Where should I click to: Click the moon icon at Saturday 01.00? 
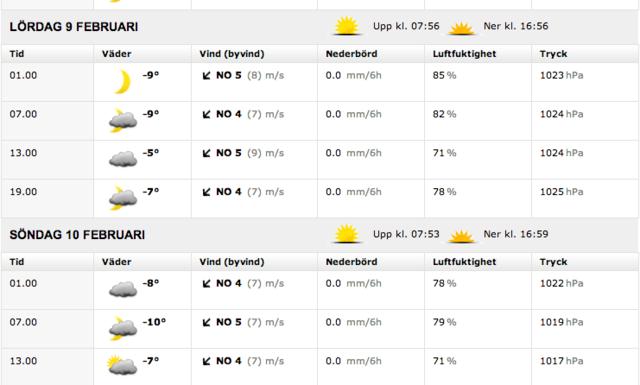122,82
